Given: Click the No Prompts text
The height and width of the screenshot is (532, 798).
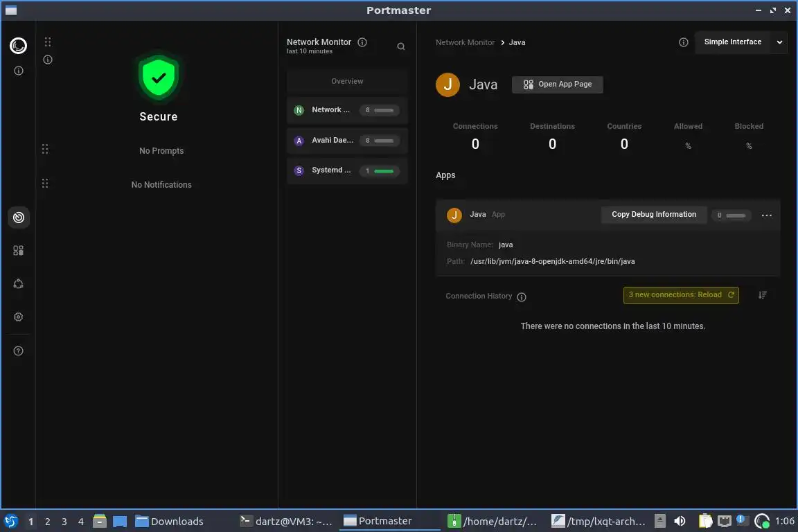Looking at the screenshot, I should pos(161,151).
